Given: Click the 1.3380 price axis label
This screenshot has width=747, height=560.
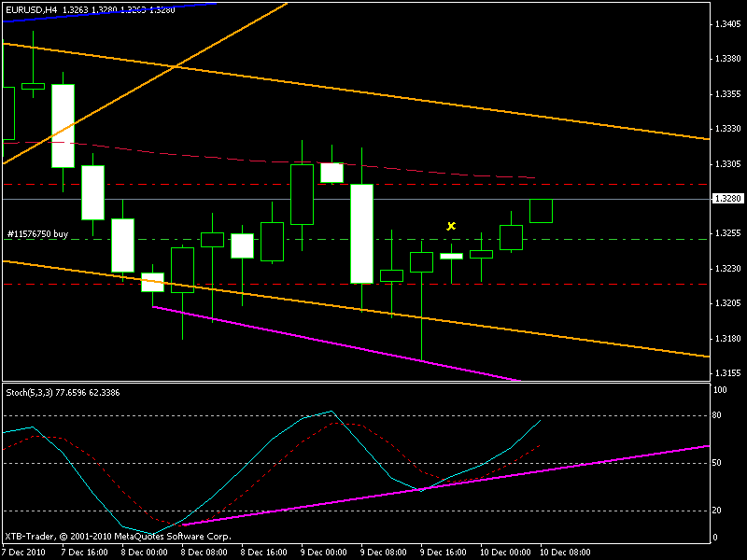Looking at the screenshot, I should pyautogui.click(x=728, y=59).
